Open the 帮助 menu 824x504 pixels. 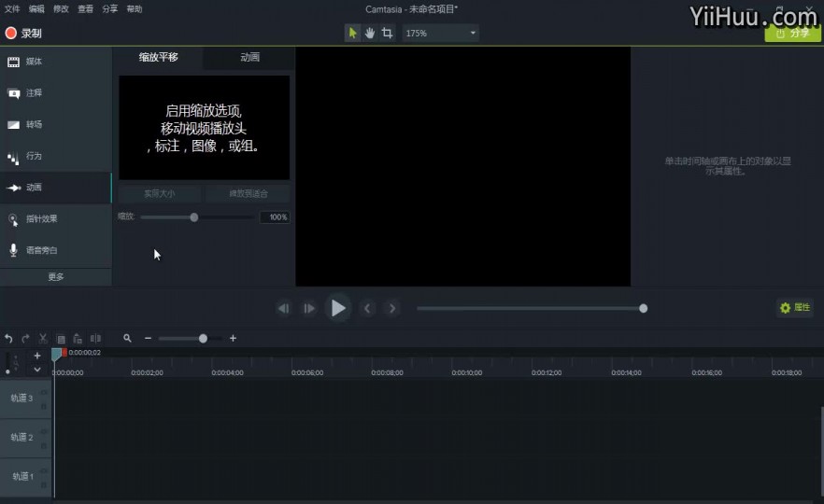[134, 9]
